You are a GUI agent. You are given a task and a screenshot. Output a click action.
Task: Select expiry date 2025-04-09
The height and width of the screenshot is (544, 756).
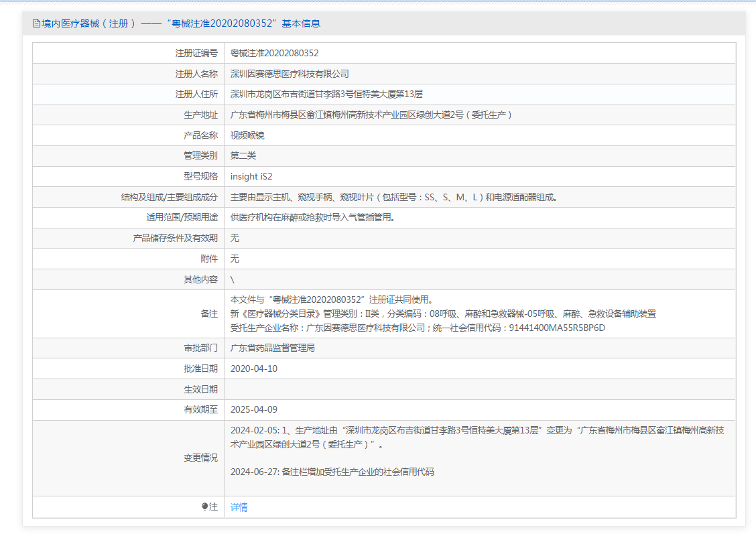254,410
